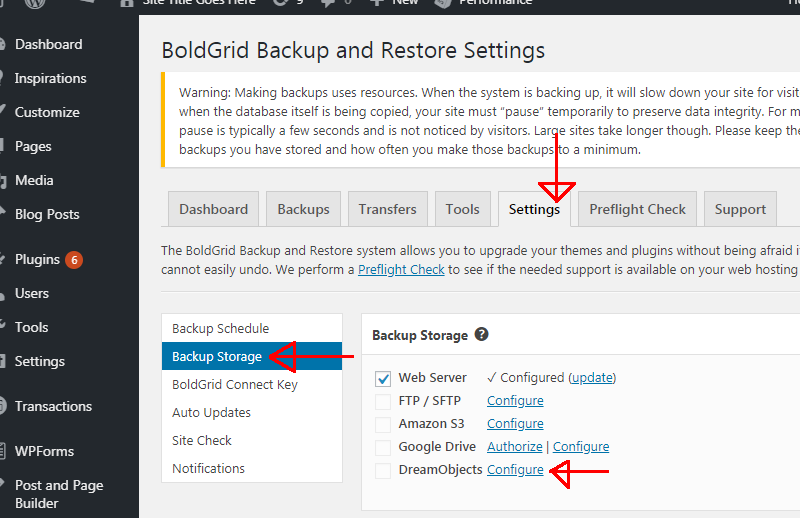This screenshot has width=800, height=518.
Task: Click the Google Drive Authorize link
Action: coord(514,447)
